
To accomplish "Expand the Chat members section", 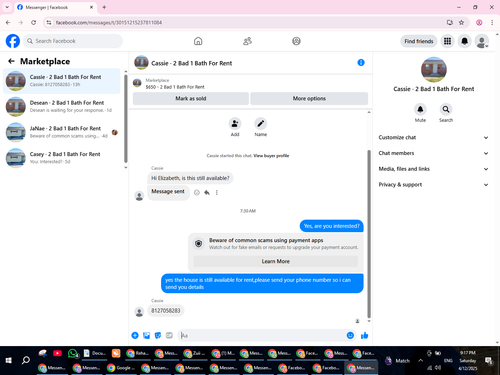I will point(433,153).
